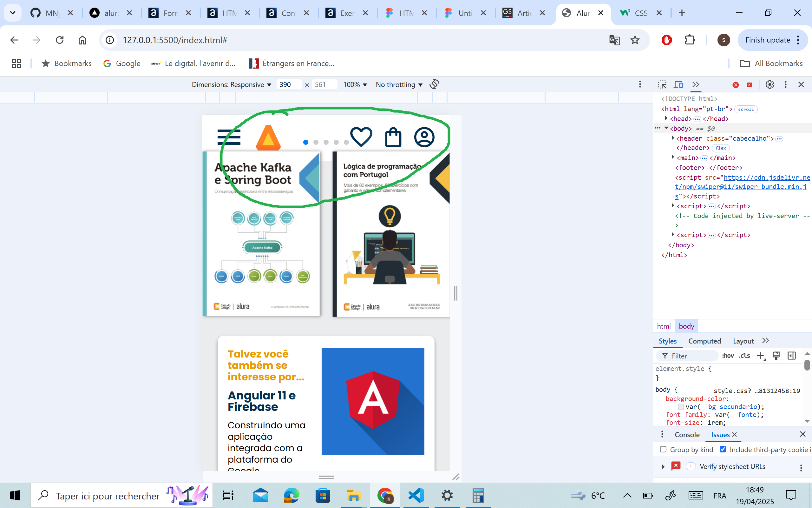Screen dimensions: 812x508
Task: Switch to the CSS W3Schools browser tab
Action: (641, 13)
